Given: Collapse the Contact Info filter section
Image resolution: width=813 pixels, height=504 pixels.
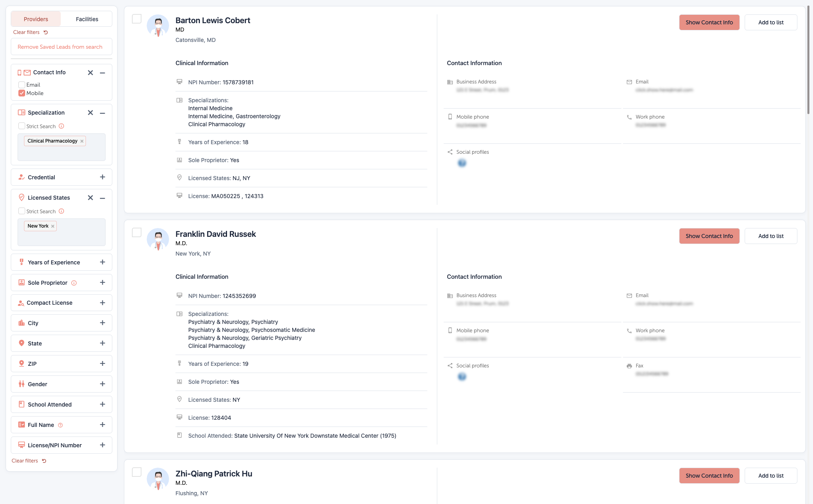Looking at the screenshot, I should tap(102, 73).
